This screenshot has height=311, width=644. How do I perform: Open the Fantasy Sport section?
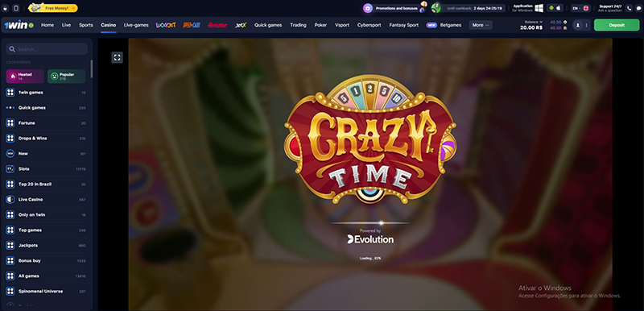(404, 25)
